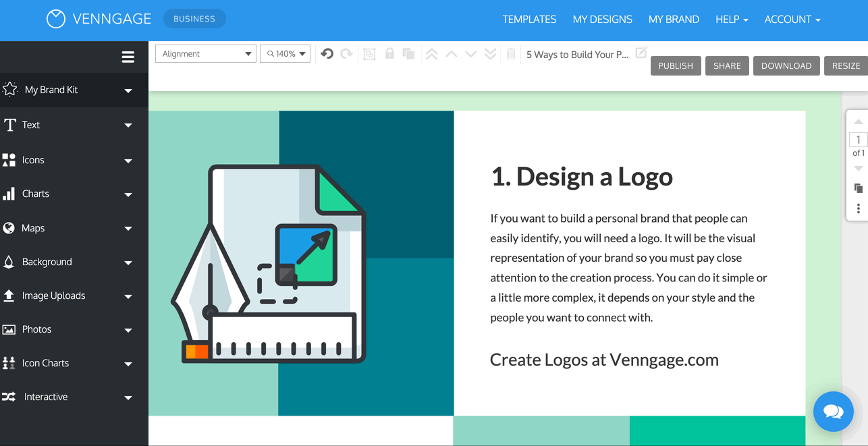Delete the selection with the trash icon
Image resolution: width=868 pixels, height=446 pixels.
click(510, 52)
